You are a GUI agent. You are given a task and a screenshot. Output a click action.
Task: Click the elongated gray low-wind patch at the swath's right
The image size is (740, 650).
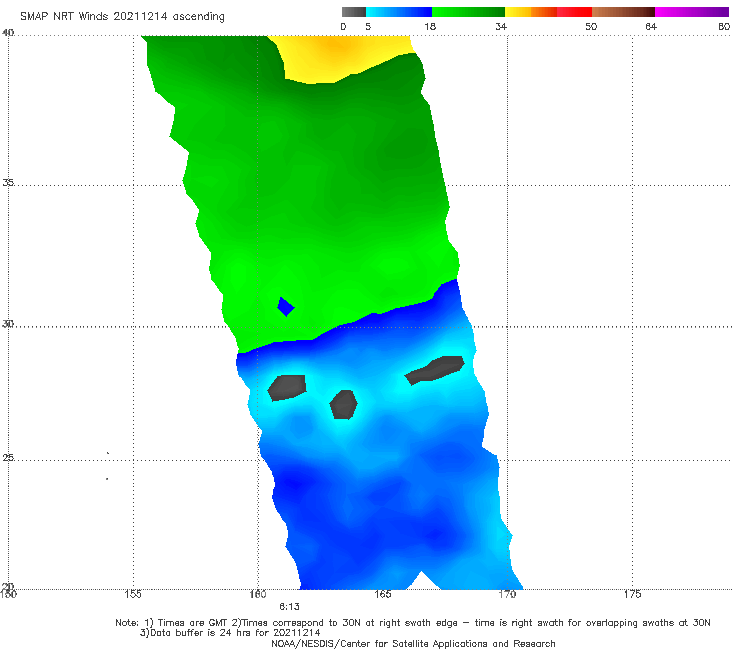coord(435,370)
